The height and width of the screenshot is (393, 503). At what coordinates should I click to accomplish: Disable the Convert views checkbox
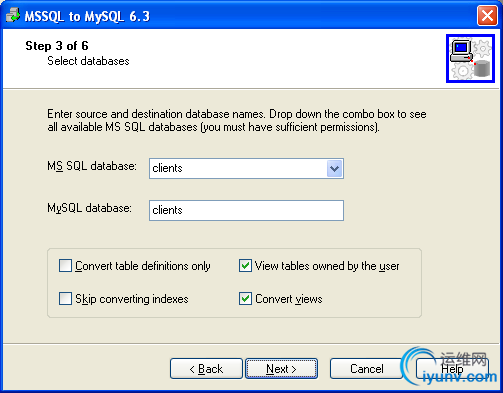245,298
